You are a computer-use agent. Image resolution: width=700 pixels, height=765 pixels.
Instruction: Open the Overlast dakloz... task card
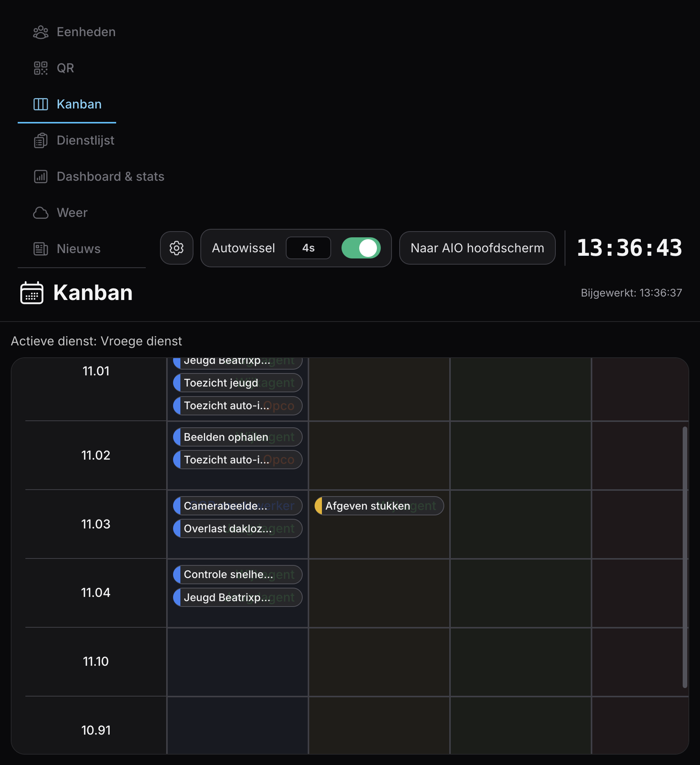point(237,528)
